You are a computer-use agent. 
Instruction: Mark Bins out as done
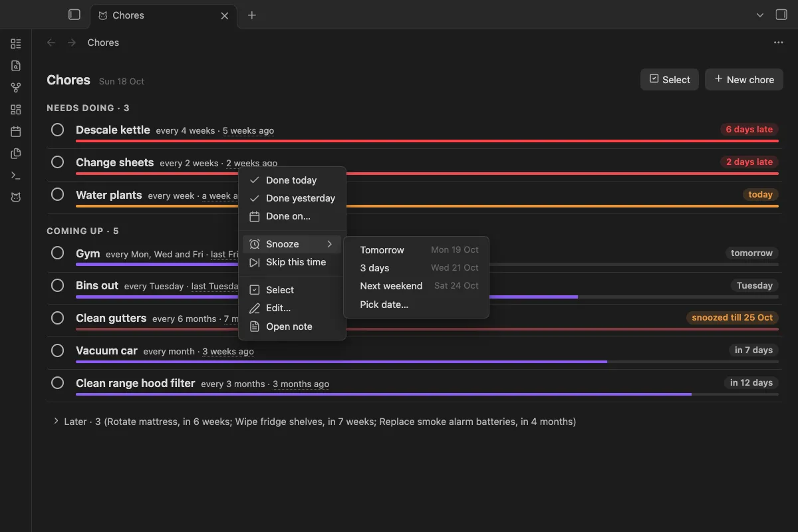pos(58,285)
